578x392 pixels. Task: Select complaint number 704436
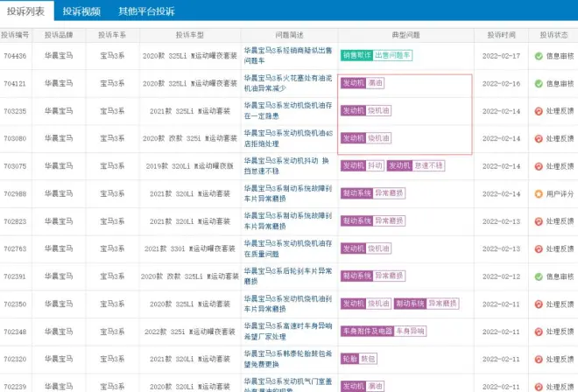click(x=15, y=56)
